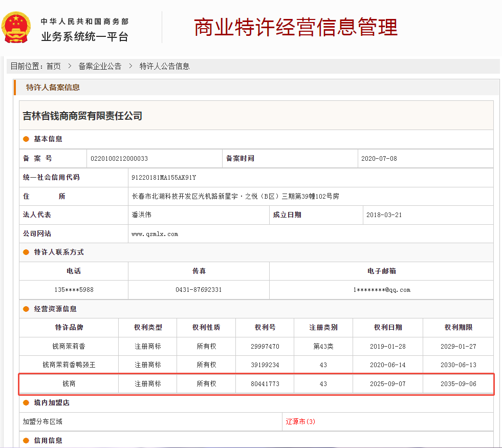Select company name 吉林省钱商商贸有限责任公司
The width and height of the screenshot is (502, 448).
[82, 116]
